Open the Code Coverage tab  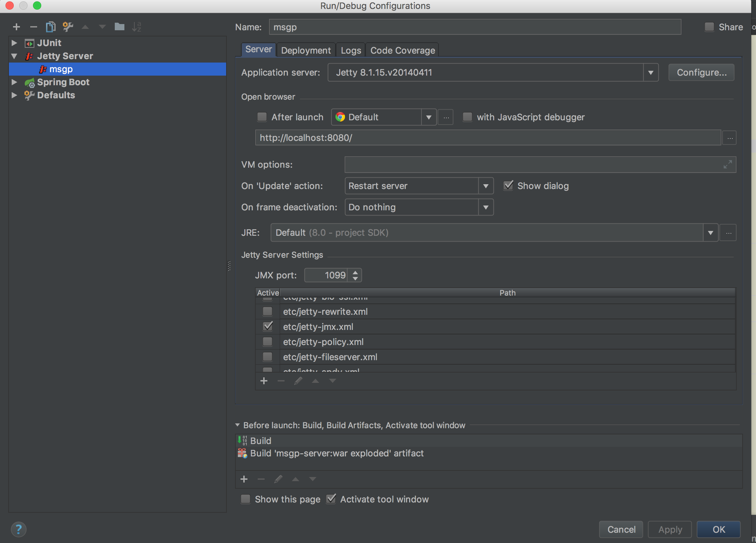coord(402,51)
